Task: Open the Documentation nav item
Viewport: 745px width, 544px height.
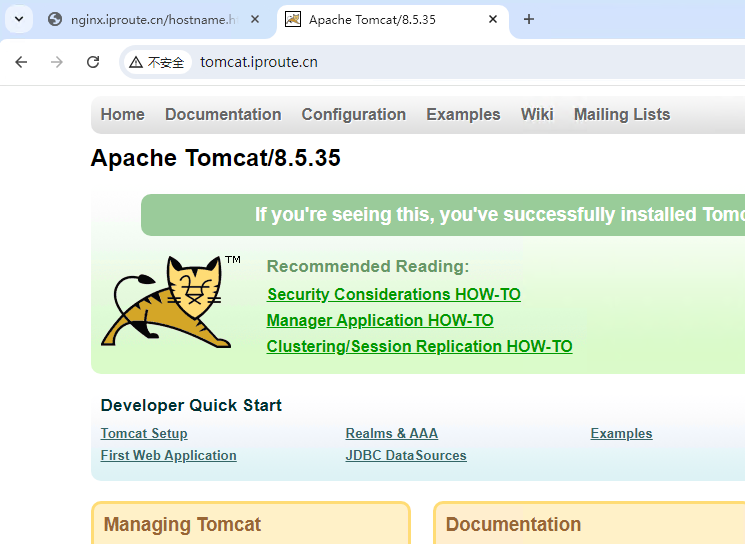Action: coord(223,114)
